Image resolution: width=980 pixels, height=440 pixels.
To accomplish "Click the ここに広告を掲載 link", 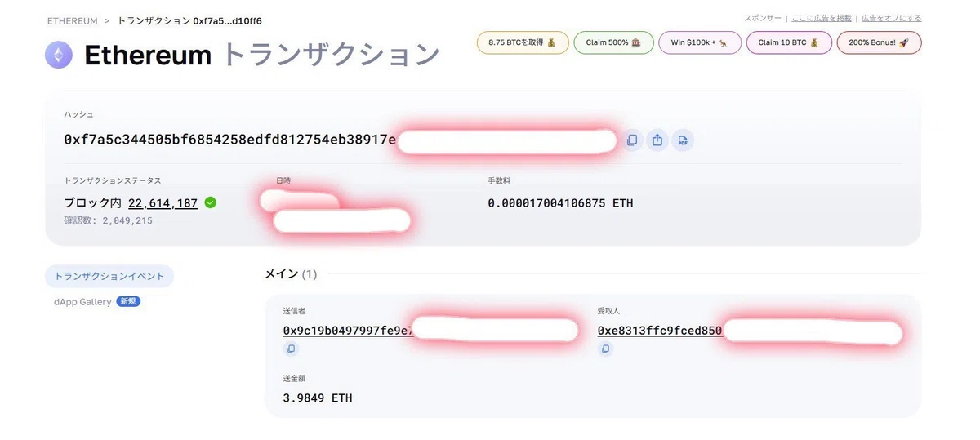I will click(822, 18).
